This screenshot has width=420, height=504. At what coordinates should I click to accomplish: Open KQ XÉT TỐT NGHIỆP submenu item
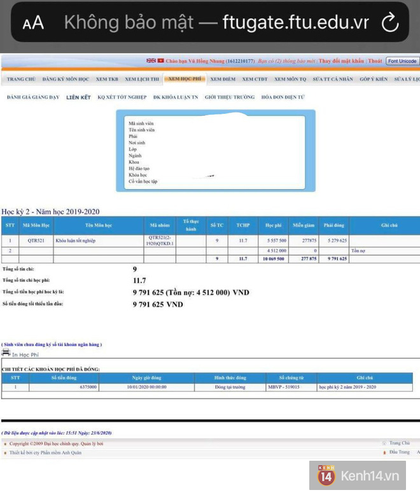(x=122, y=97)
